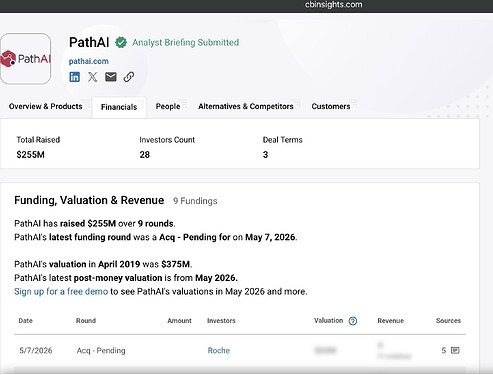Click 'Sign up for a free demo' link

[x=61, y=292]
